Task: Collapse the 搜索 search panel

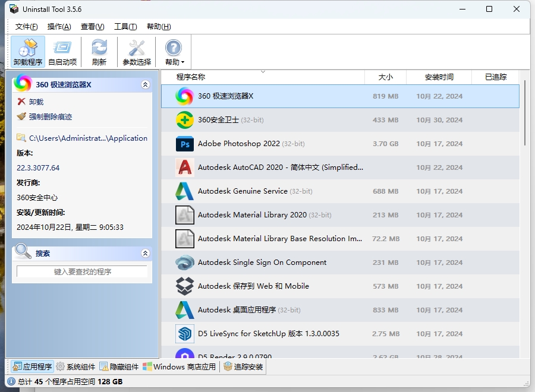Action: pos(146,253)
